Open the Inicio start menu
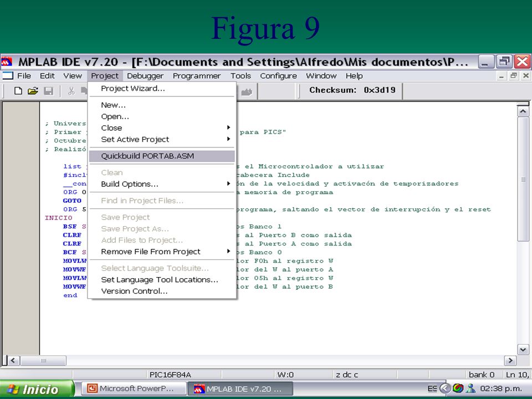 pos(37,389)
